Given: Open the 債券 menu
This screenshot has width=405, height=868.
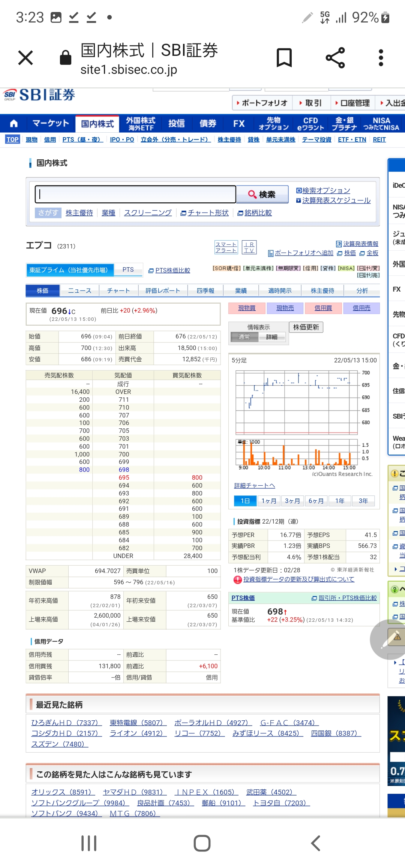Looking at the screenshot, I should point(208,123).
